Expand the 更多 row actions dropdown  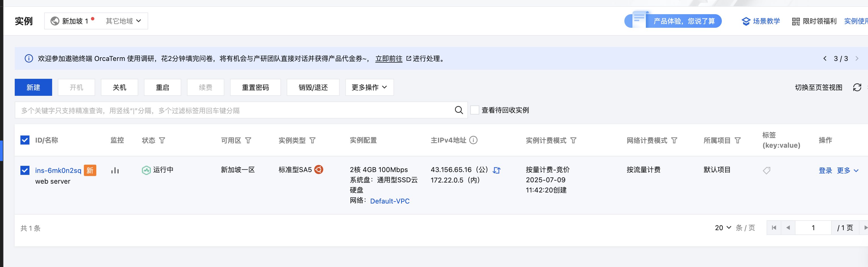click(847, 171)
